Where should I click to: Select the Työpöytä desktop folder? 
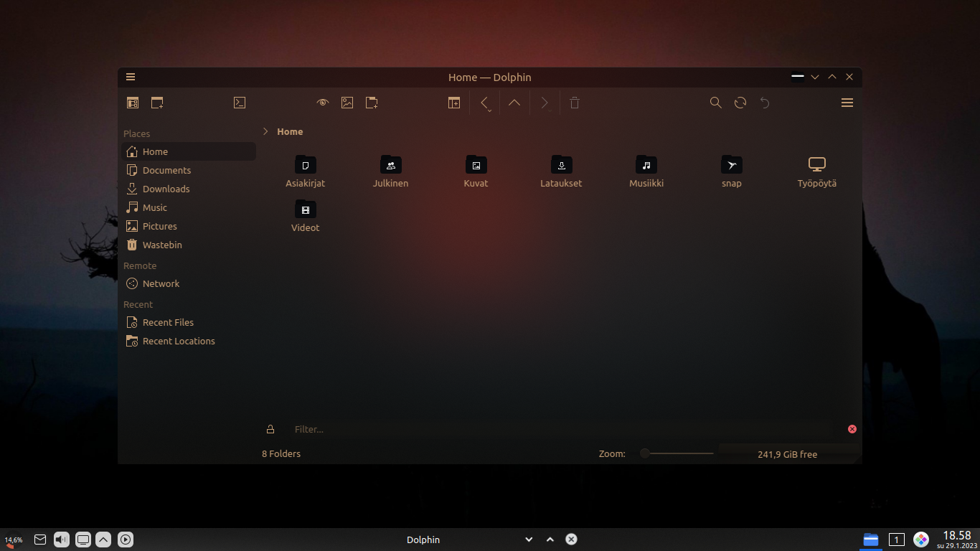(817, 171)
